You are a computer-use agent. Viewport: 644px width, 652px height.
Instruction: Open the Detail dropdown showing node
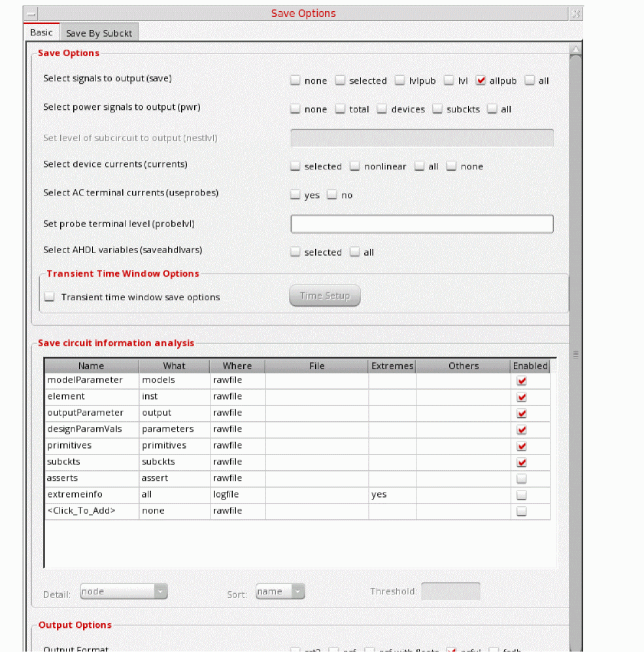coord(124,592)
